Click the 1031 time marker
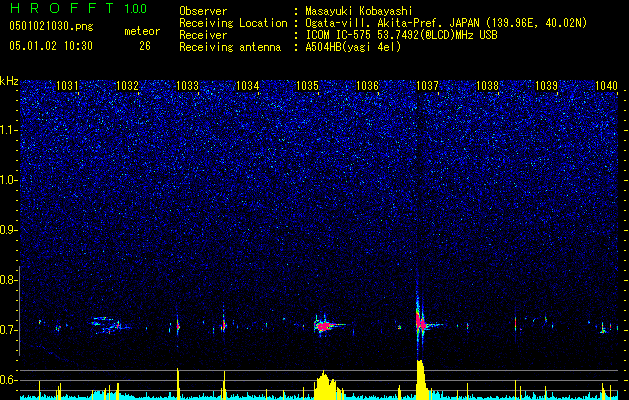Viewport: 629px width, 400px height. [x=67, y=85]
